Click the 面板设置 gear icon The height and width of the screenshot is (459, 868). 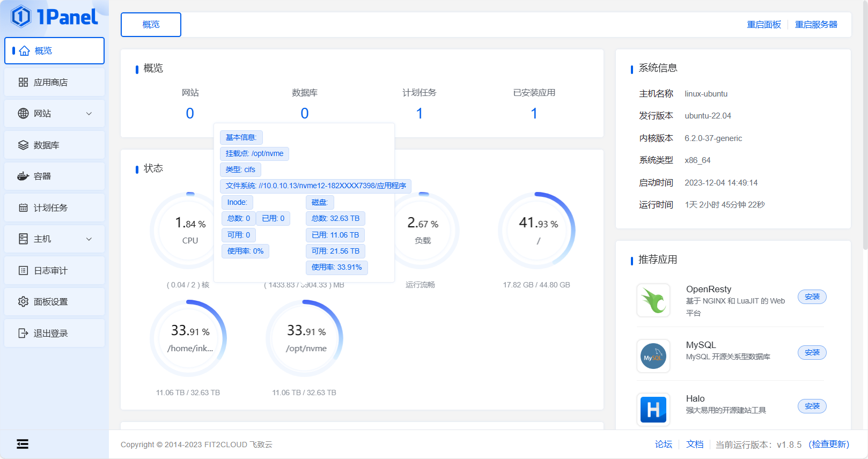(23, 301)
